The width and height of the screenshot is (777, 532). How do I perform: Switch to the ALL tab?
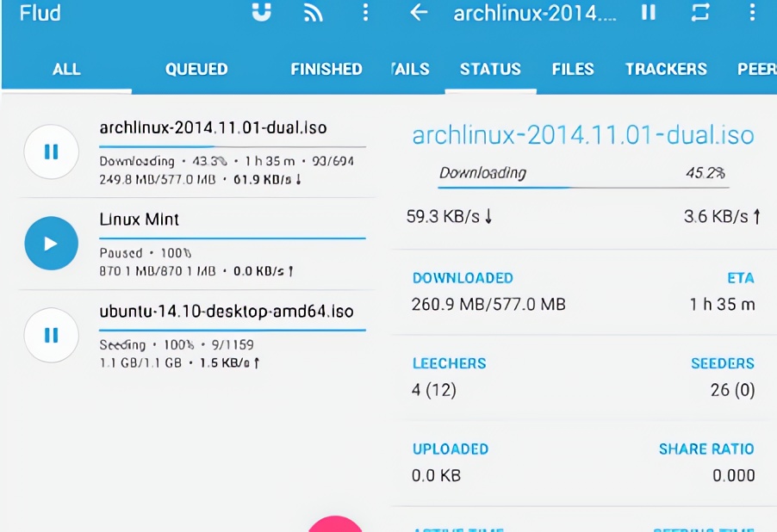coord(66,70)
